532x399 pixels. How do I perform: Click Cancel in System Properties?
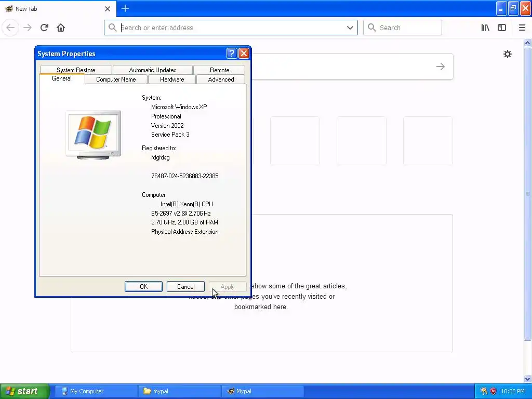(185, 287)
